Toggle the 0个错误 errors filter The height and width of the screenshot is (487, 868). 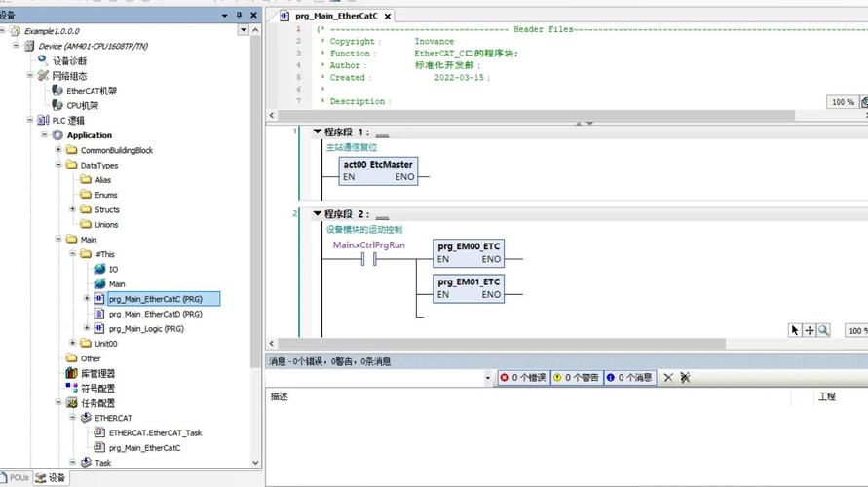pos(522,377)
